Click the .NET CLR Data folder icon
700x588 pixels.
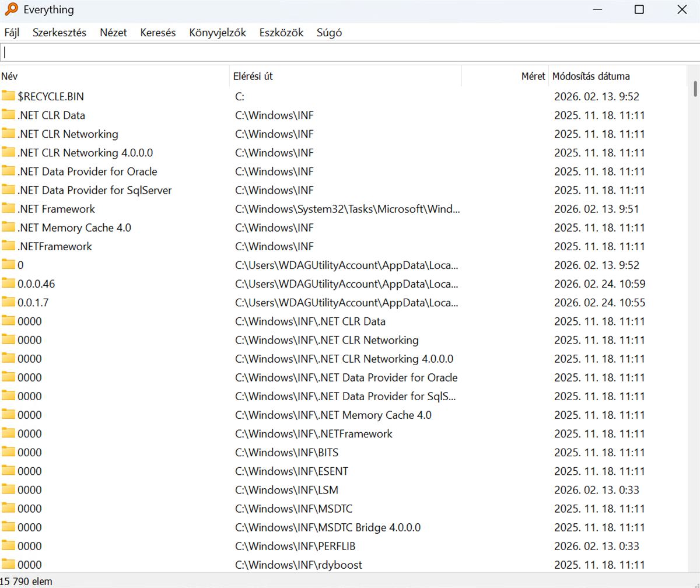click(8, 115)
